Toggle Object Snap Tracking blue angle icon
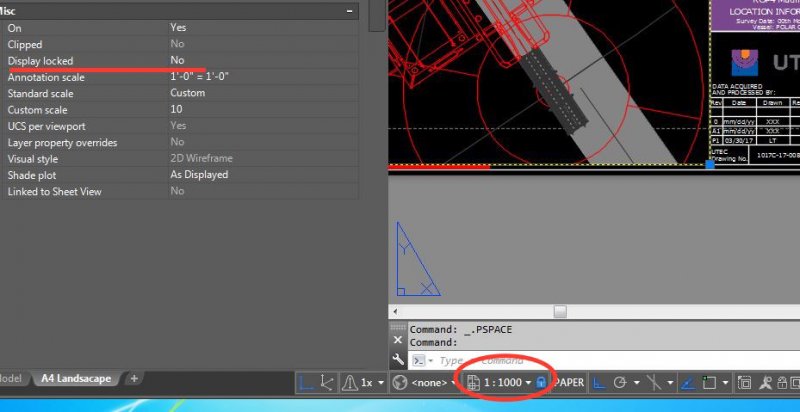Viewport: 800px width, 412px height. 688,382
